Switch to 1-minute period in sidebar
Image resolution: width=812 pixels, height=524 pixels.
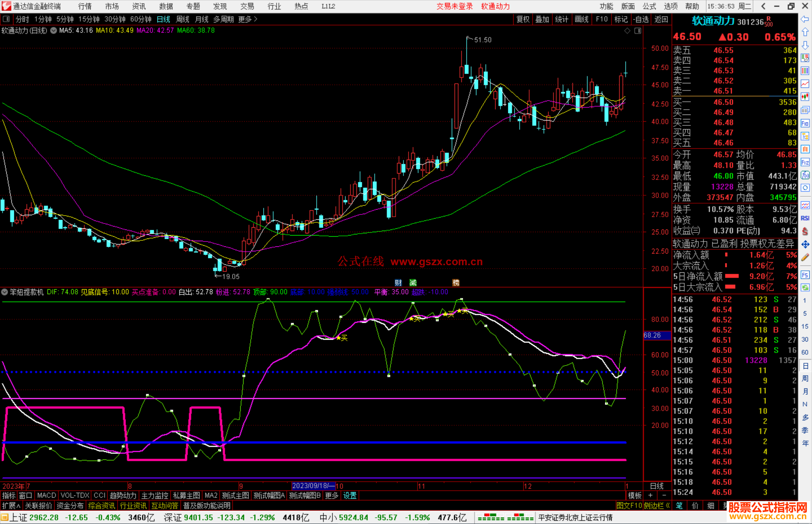(804, 301)
